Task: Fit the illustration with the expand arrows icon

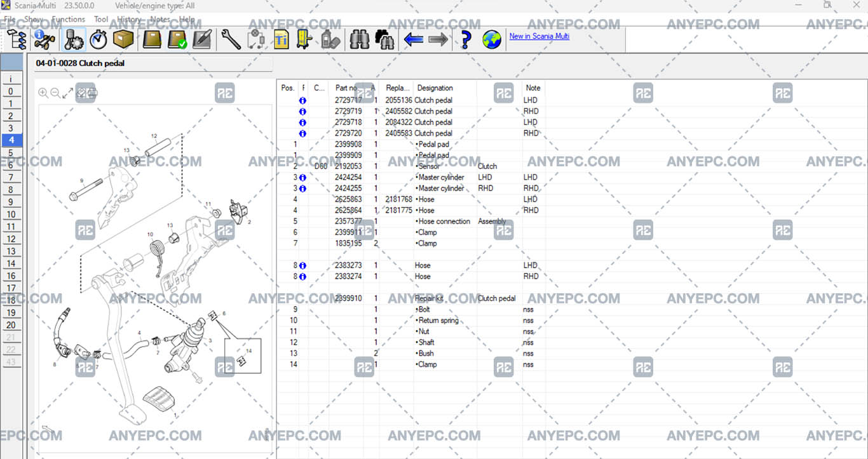Action: (x=68, y=93)
